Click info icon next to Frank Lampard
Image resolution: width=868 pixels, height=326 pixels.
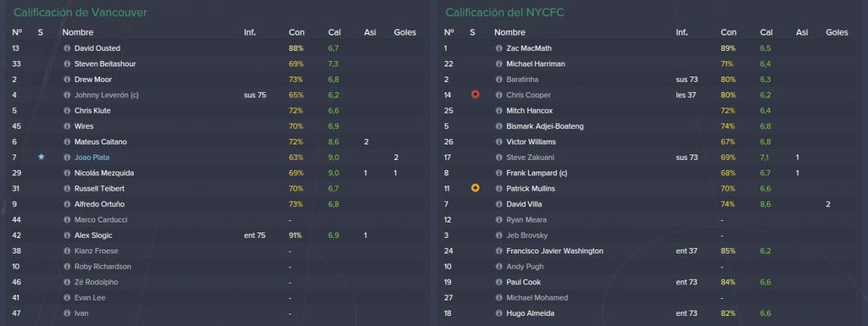coord(498,173)
